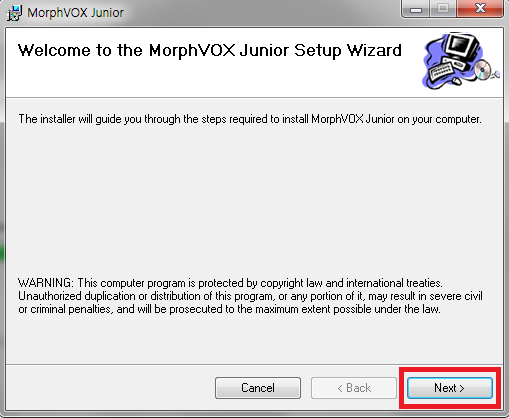Click the mouse in the wizard graphic
Image resolution: width=509 pixels, height=418 pixels.
click(x=456, y=81)
